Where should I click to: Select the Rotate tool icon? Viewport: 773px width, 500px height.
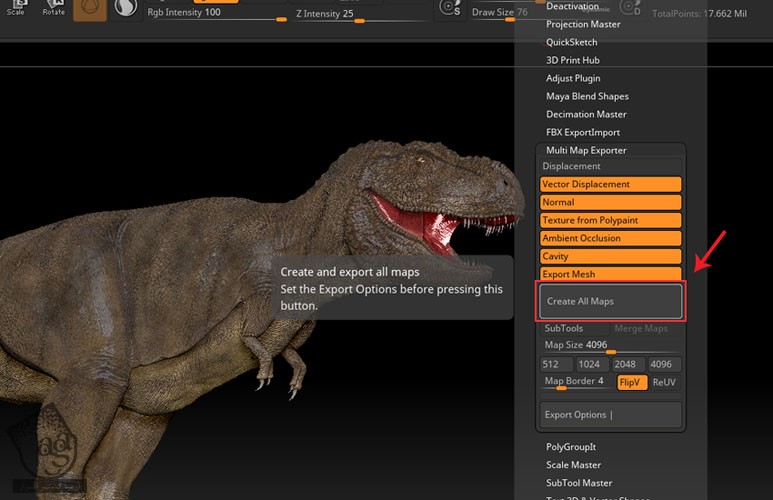pyautogui.click(x=53, y=9)
